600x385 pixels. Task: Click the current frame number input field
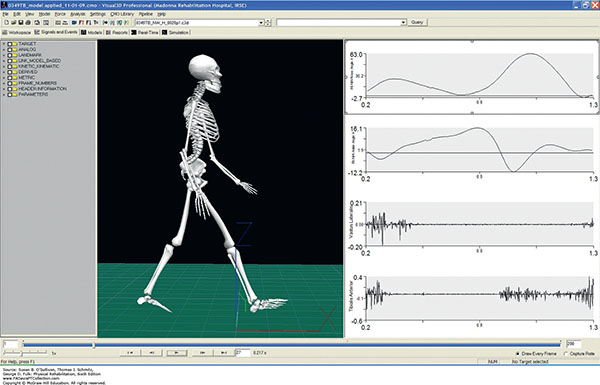[x=243, y=352]
